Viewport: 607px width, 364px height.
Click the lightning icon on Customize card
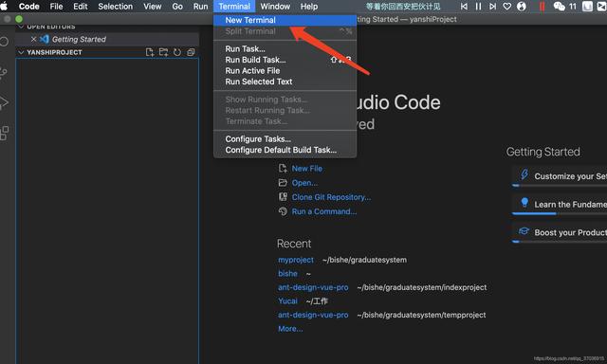(524, 174)
